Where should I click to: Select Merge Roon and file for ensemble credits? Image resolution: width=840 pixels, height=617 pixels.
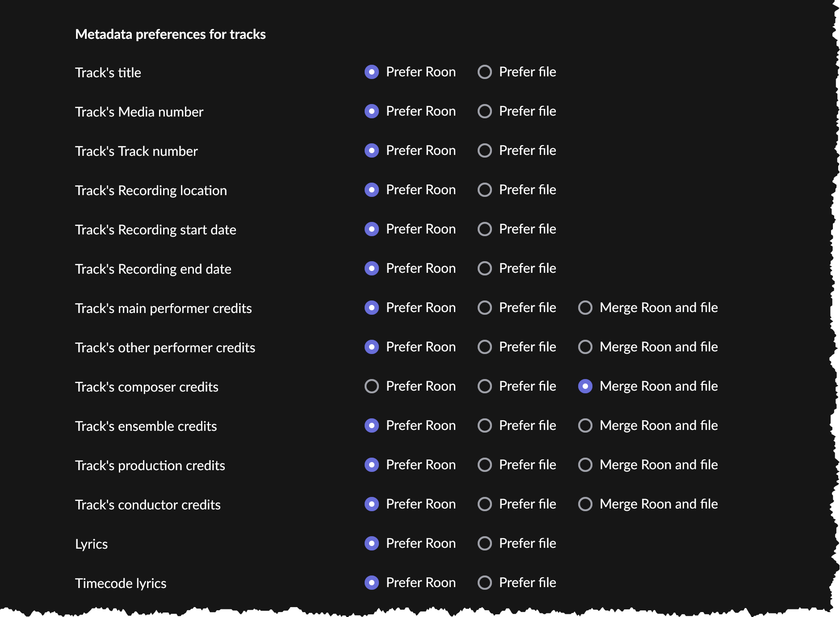pos(585,425)
